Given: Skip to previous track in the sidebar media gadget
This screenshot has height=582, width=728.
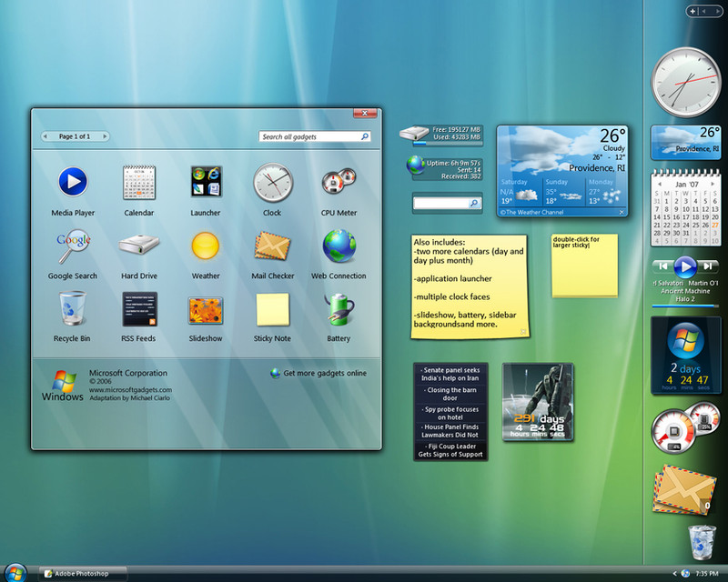Looking at the screenshot, I should click(x=663, y=266).
